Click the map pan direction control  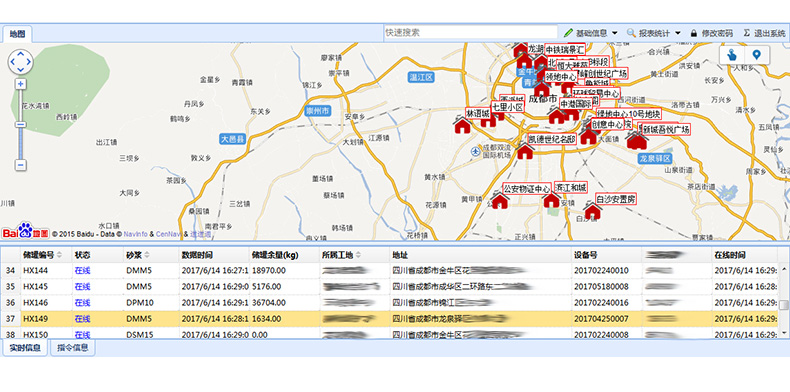21,62
